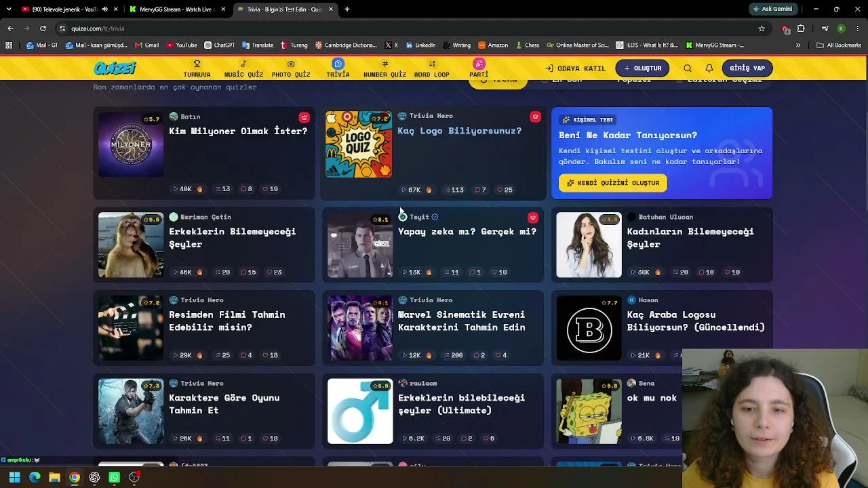Image resolution: width=868 pixels, height=488 pixels.
Task: Open the Parti confetti icon
Action: pyautogui.click(x=479, y=64)
